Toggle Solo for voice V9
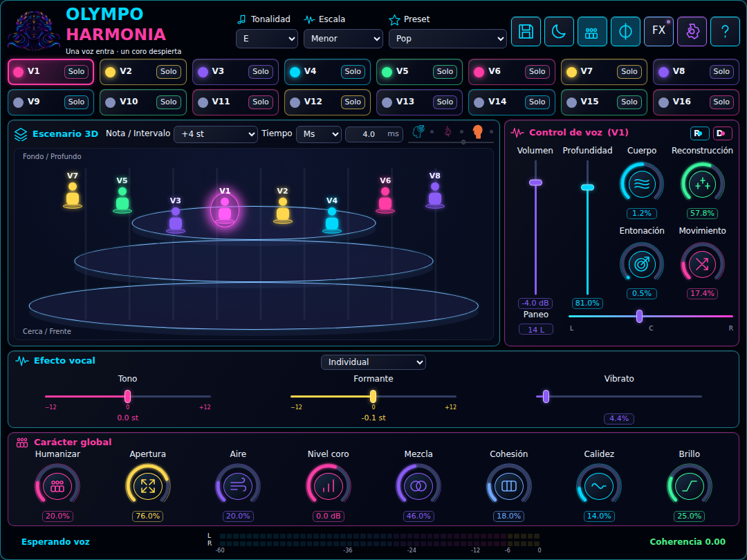 coord(76,102)
